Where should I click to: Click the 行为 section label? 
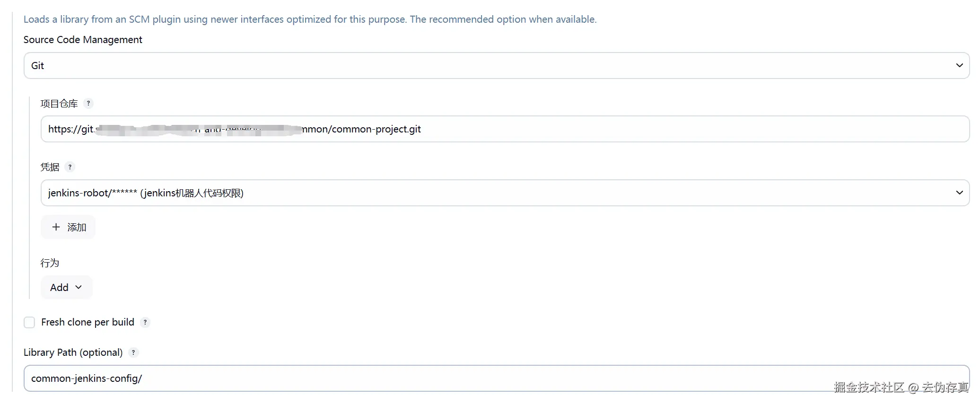50,263
